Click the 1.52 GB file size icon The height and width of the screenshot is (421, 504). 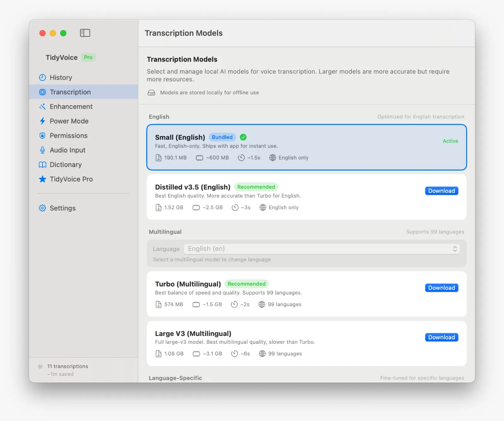[158, 207]
